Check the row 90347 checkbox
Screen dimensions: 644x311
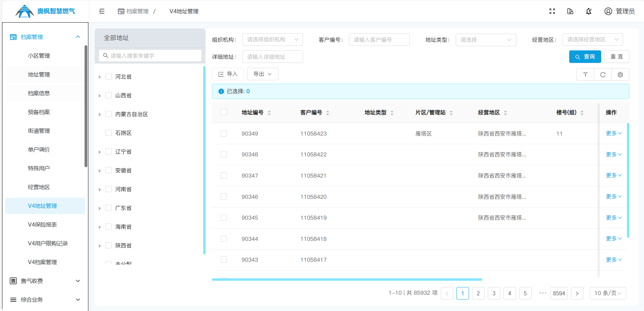224,175
